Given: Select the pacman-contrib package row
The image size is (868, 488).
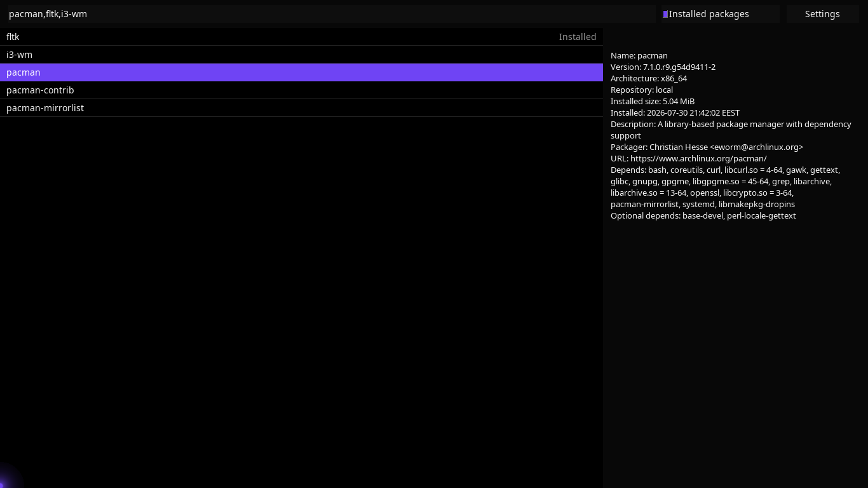Looking at the screenshot, I should (x=301, y=90).
